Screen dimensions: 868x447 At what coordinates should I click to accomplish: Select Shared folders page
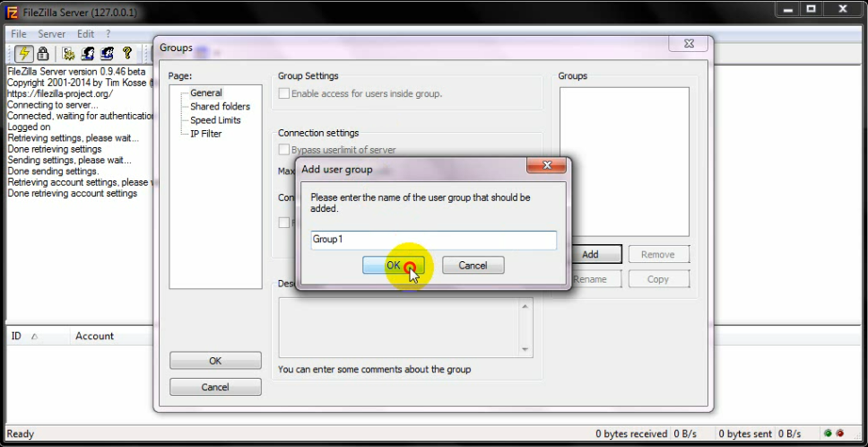[x=221, y=106]
